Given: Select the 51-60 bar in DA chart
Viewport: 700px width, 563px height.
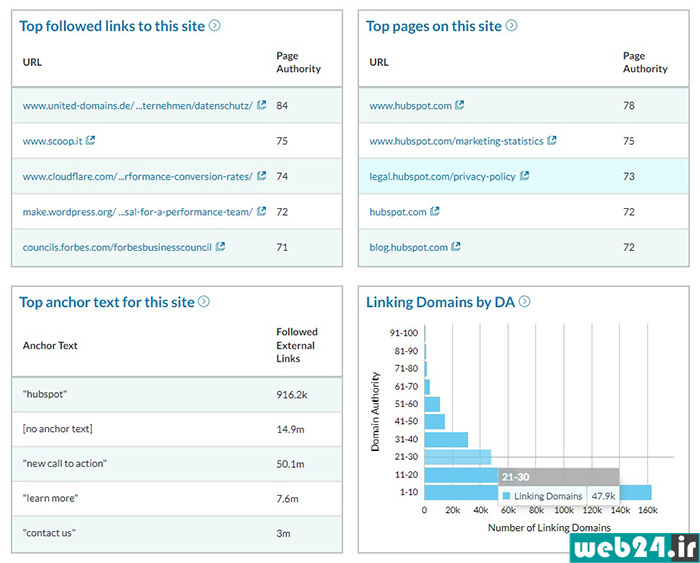Looking at the screenshot, I should (x=432, y=404).
